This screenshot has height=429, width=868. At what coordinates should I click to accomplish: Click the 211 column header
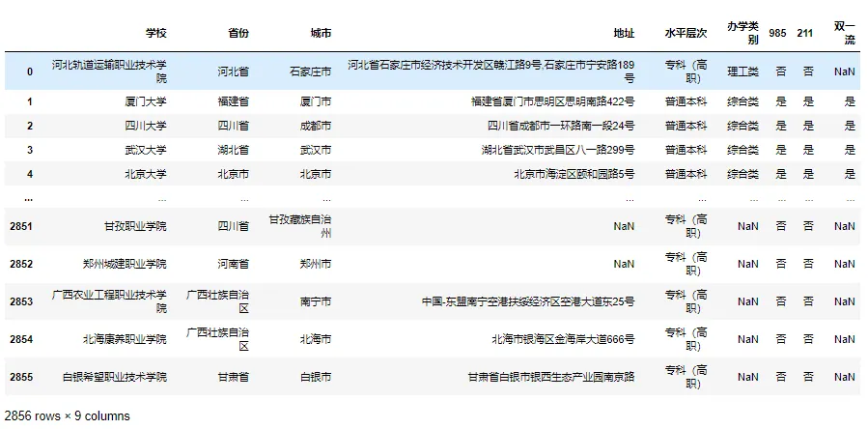(x=805, y=33)
